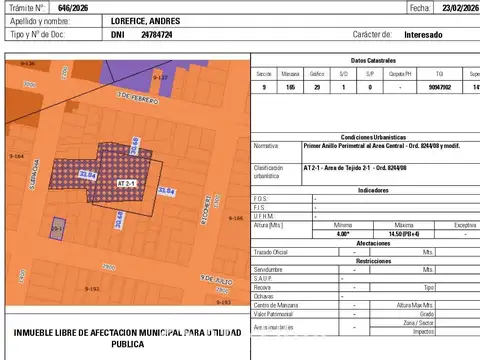480x360 pixels.
Task: Click the "Zona / Sector" label
Action: (418, 323)
